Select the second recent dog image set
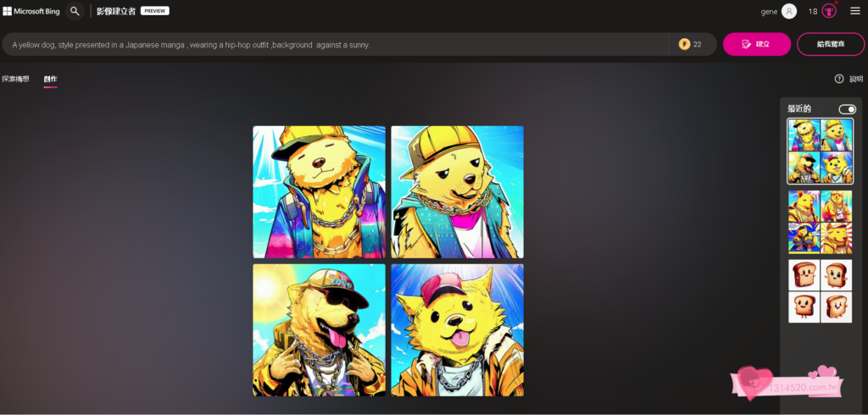 pyautogui.click(x=820, y=222)
